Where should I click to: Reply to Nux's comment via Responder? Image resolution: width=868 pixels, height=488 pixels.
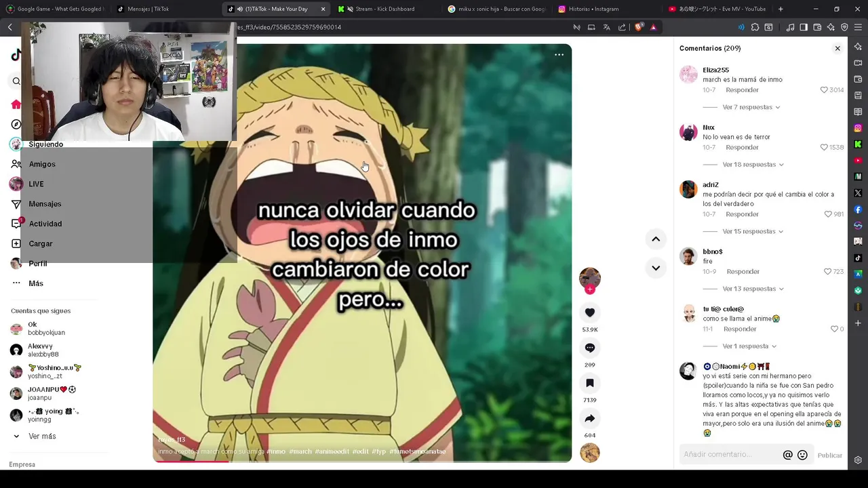point(742,147)
